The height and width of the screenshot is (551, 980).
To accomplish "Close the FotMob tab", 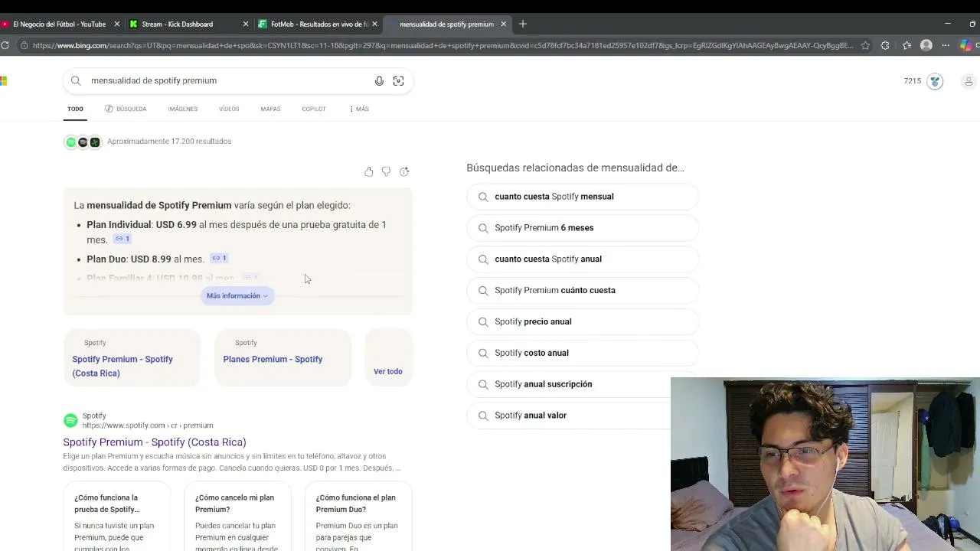I will 375,24.
